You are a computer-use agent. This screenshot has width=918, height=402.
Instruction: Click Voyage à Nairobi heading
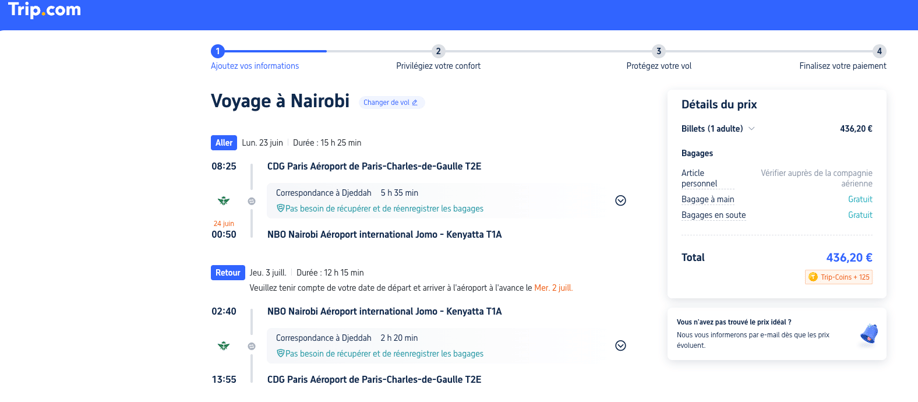pos(280,102)
